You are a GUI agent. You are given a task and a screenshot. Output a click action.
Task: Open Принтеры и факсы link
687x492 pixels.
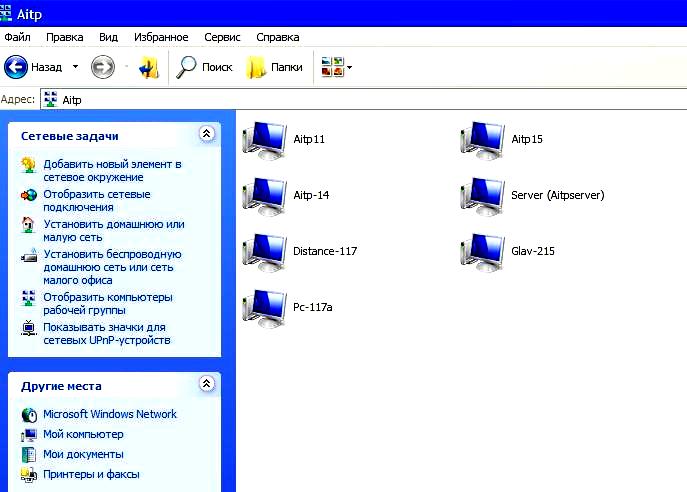[x=91, y=474]
